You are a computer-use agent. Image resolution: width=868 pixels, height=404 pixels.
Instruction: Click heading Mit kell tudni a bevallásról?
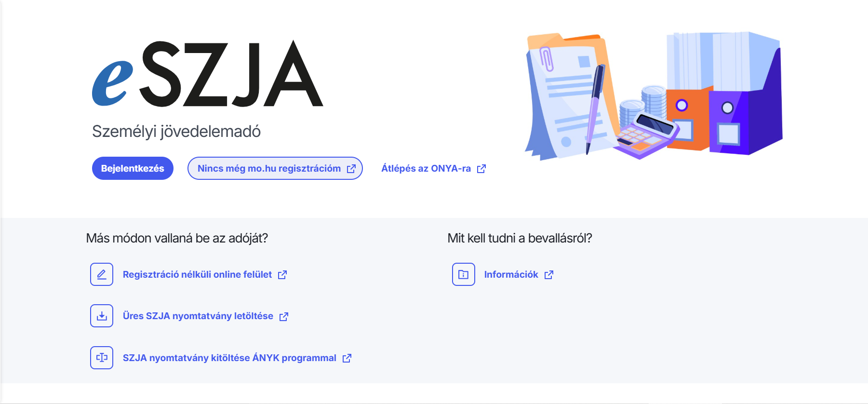click(520, 238)
